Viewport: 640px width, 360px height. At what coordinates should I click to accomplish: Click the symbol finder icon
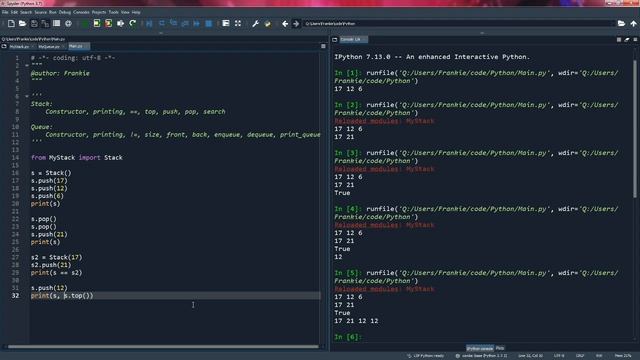68,24
